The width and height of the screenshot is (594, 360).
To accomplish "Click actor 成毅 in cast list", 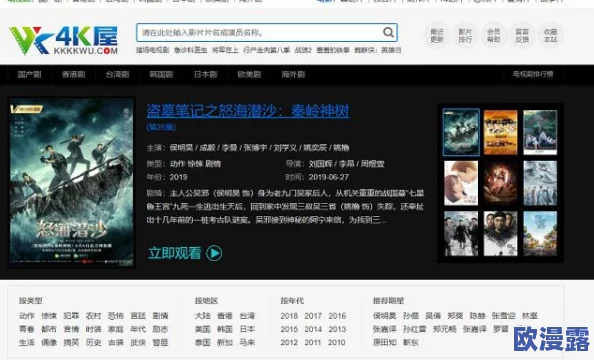I will (207, 147).
